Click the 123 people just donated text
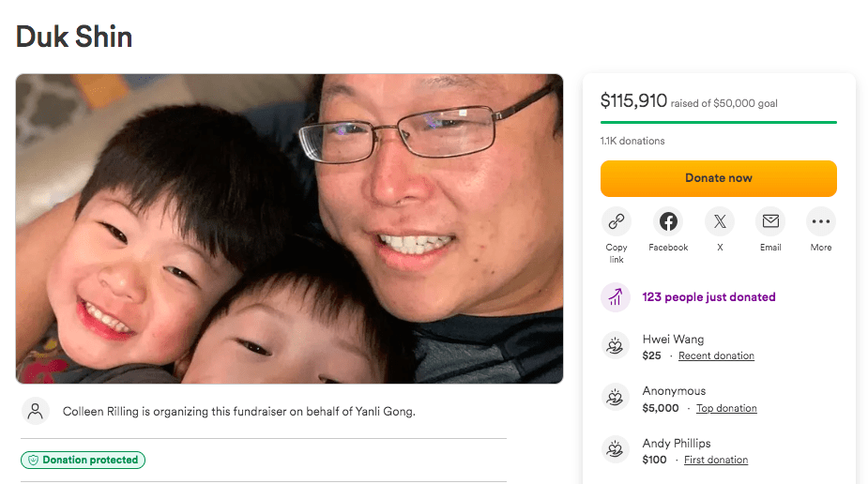This screenshot has width=868, height=484. point(708,297)
